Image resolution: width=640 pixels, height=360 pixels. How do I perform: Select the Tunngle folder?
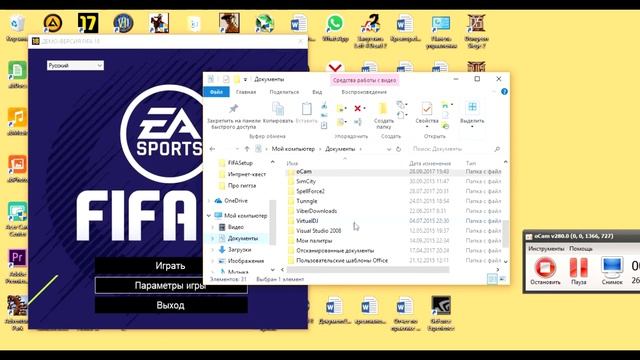(307, 201)
